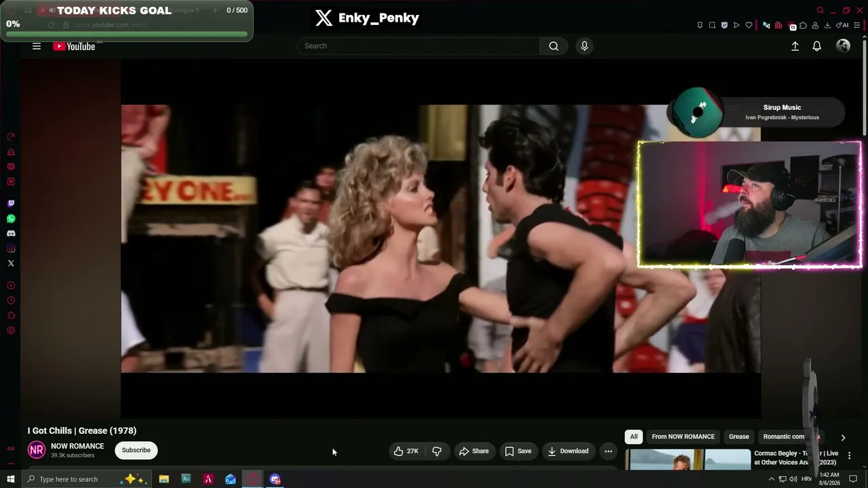The height and width of the screenshot is (488, 868).
Task: Open the YouTube notifications bell
Action: [x=817, y=46]
